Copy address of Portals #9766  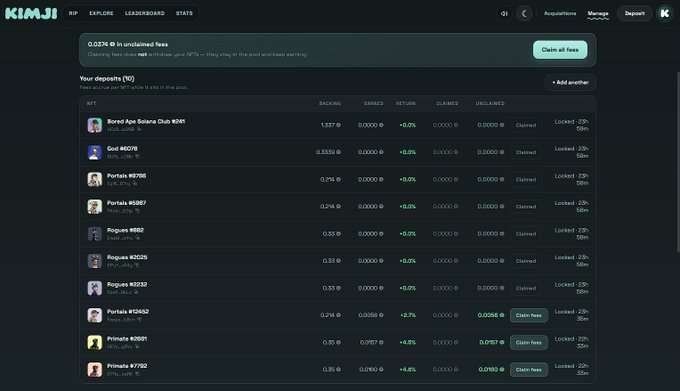tap(135, 183)
